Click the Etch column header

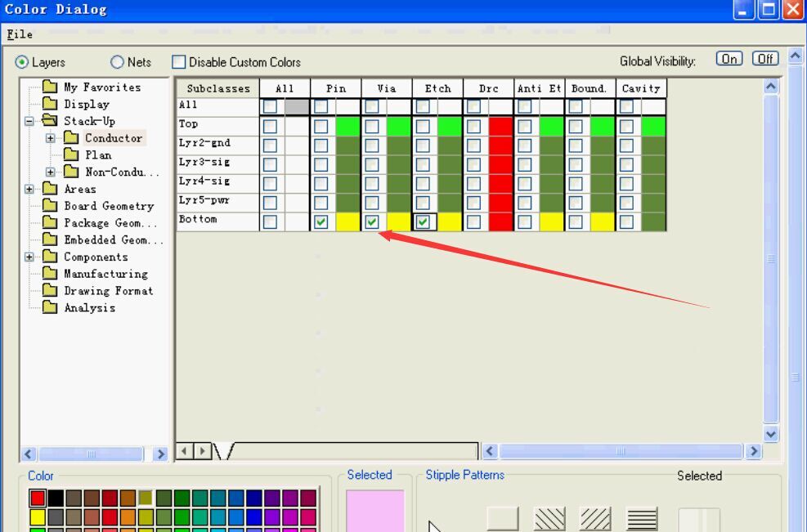point(437,88)
